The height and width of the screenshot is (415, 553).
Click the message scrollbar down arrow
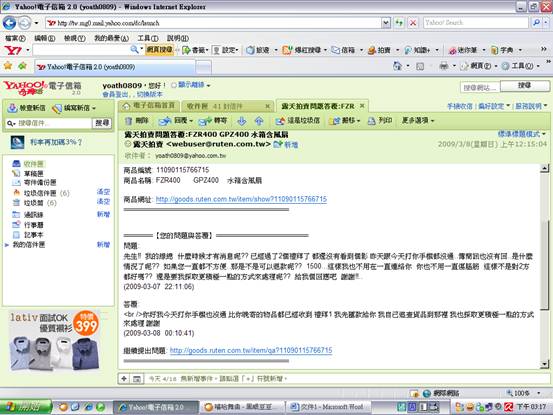pyautogui.click(x=545, y=364)
